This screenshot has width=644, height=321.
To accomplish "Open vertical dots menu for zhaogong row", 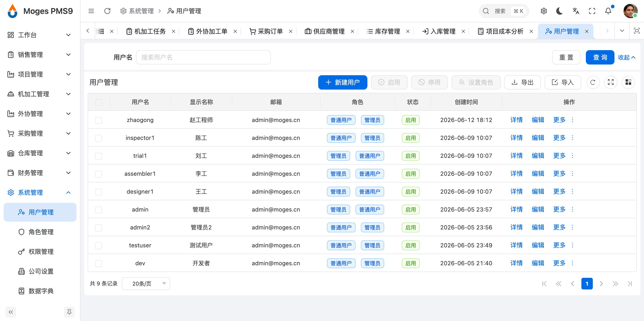I will click(572, 120).
